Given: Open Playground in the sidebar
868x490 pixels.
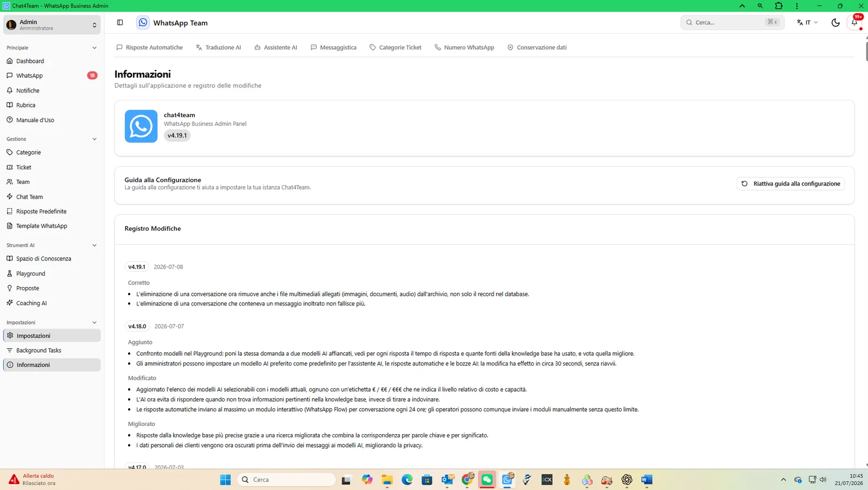Looking at the screenshot, I should [52, 274].
